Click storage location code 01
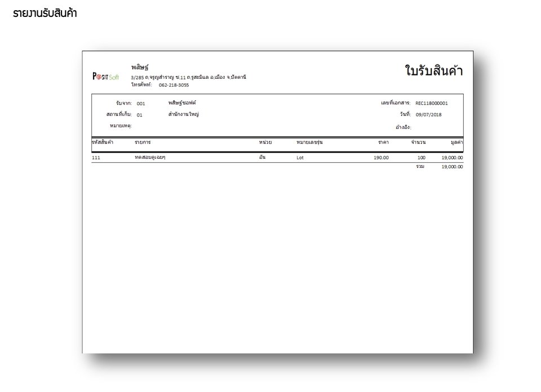 tap(139, 115)
